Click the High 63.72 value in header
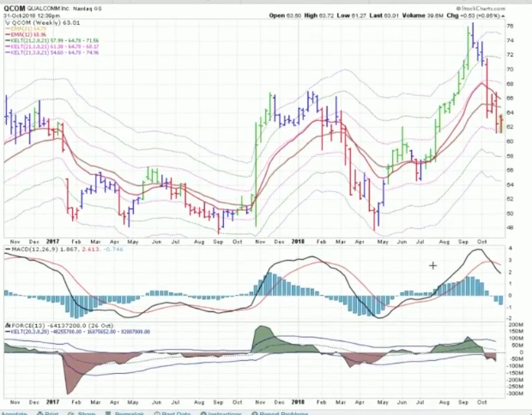 click(x=318, y=15)
